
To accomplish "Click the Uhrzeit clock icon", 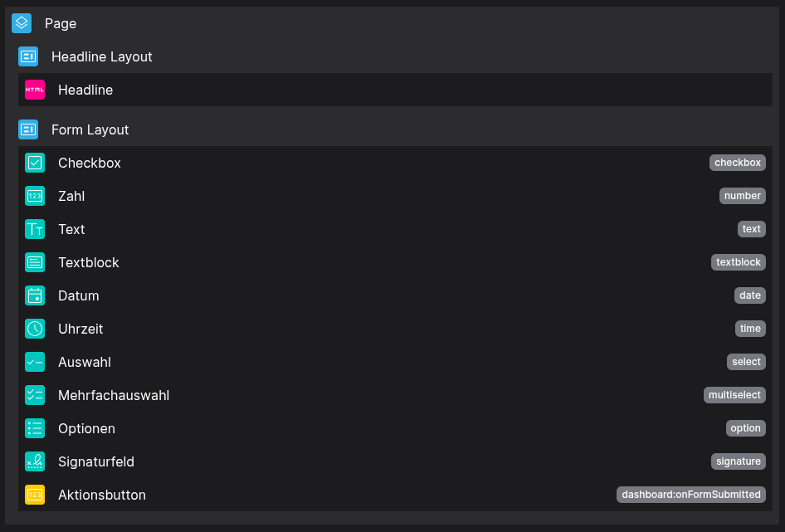I will [35, 329].
